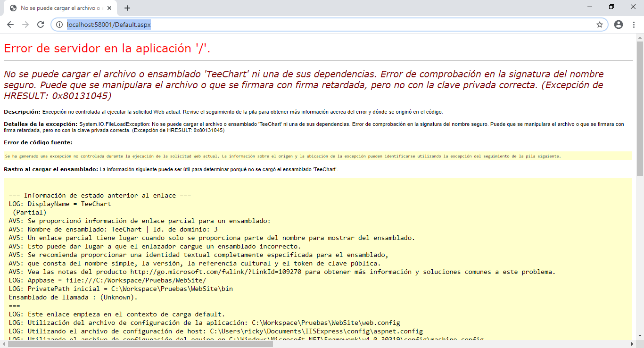
Task: Reload the page with the refresh icon
Action: coord(41,25)
